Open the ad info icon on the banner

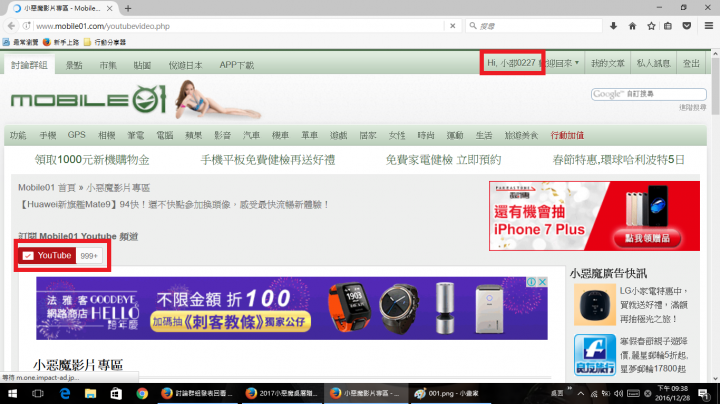[531, 282]
